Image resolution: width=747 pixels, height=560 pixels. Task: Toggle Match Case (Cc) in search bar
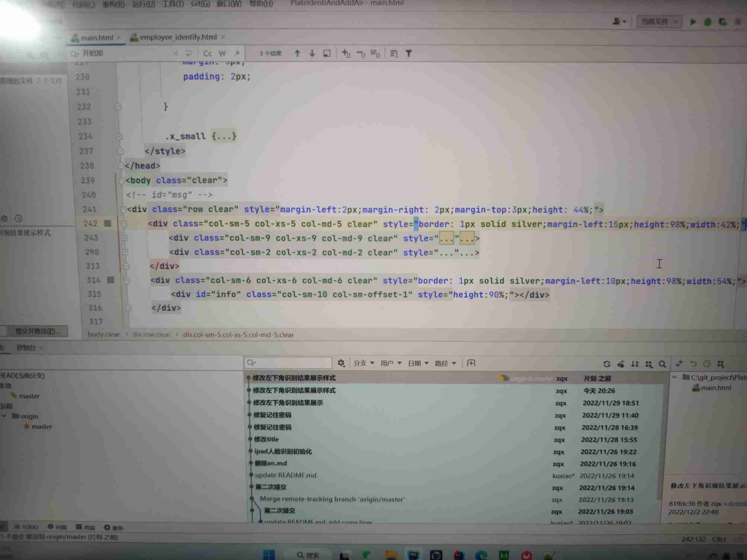click(207, 53)
